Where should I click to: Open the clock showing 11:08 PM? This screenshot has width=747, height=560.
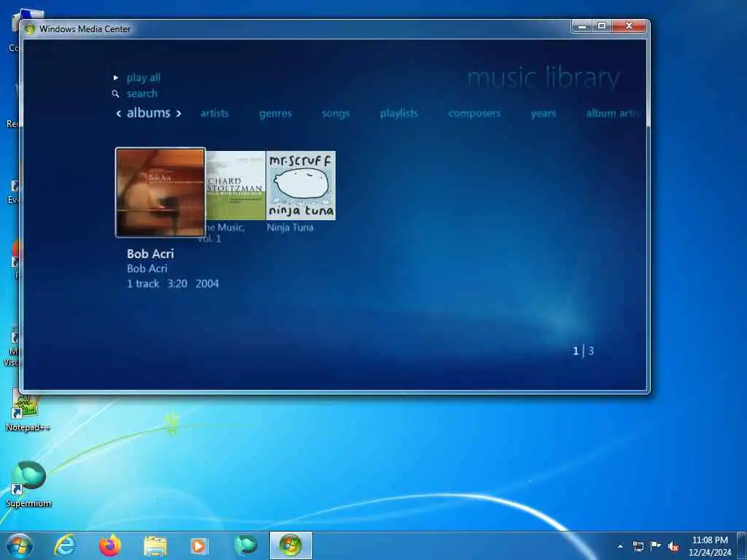(x=710, y=546)
